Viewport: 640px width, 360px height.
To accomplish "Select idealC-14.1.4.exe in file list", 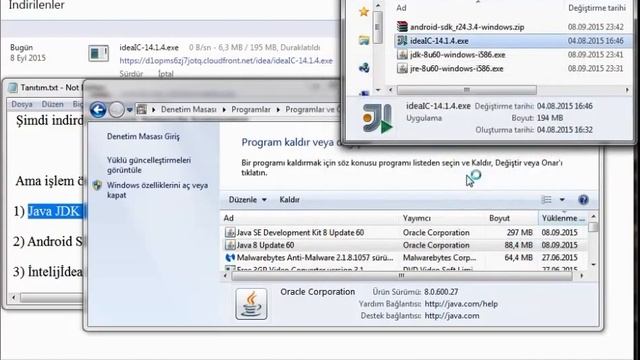I will point(513,41).
